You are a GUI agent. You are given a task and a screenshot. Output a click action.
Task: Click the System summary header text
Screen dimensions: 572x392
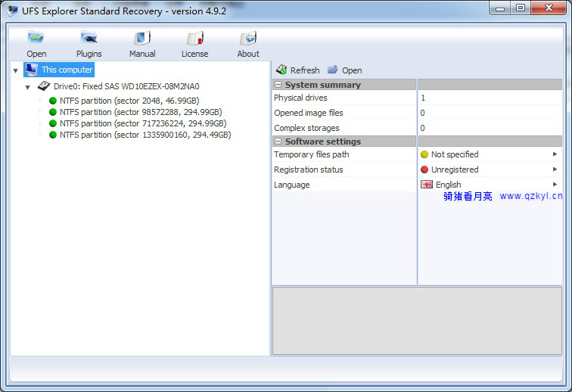[323, 85]
